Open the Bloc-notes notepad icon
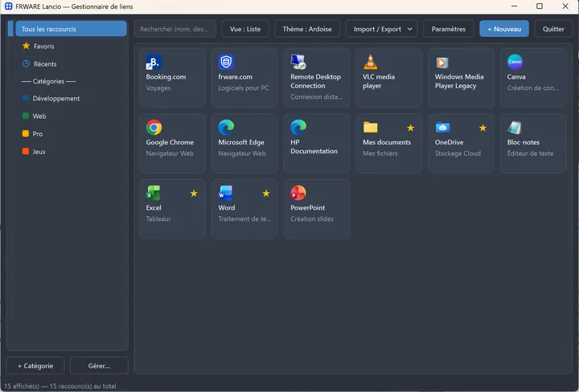Image resolution: width=579 pixels, height=392 pixels. [515, 128]
